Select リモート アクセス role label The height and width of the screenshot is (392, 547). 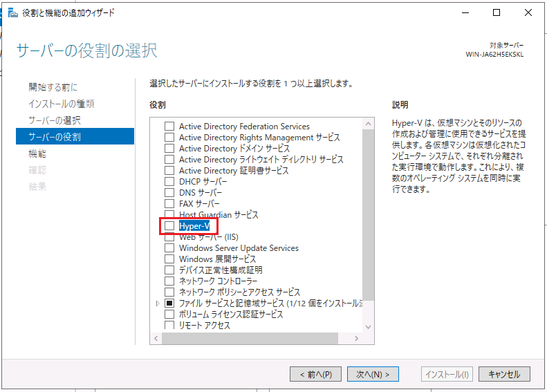205,326
